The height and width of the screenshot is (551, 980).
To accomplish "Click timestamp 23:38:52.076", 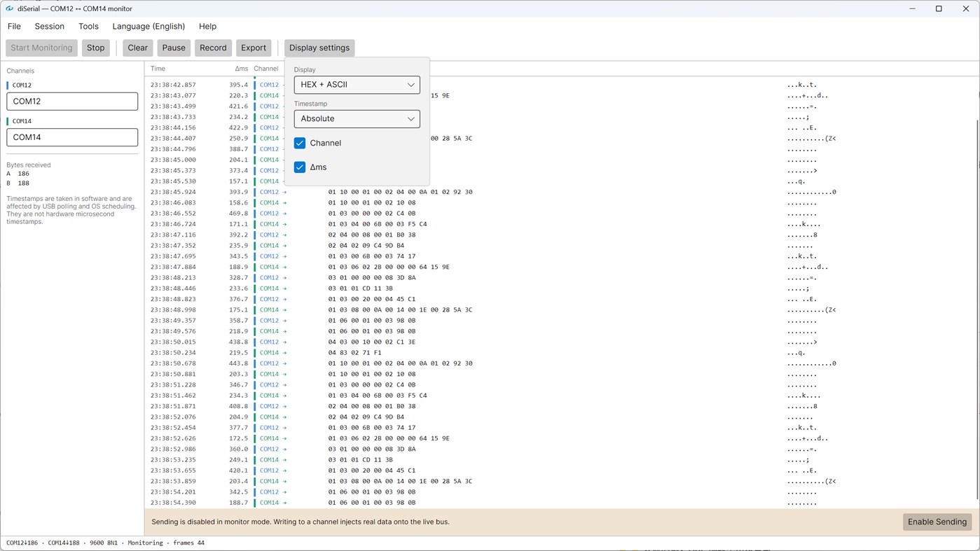I will (x=173, y=417).
